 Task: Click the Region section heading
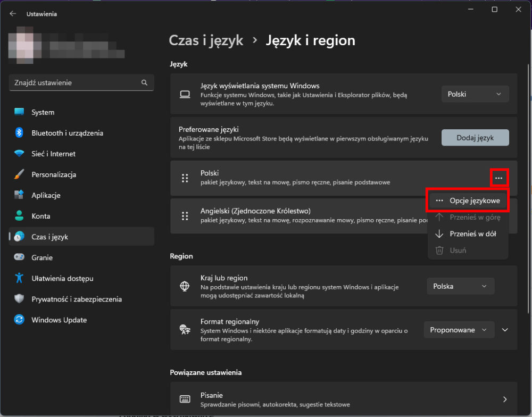[181, 256]
